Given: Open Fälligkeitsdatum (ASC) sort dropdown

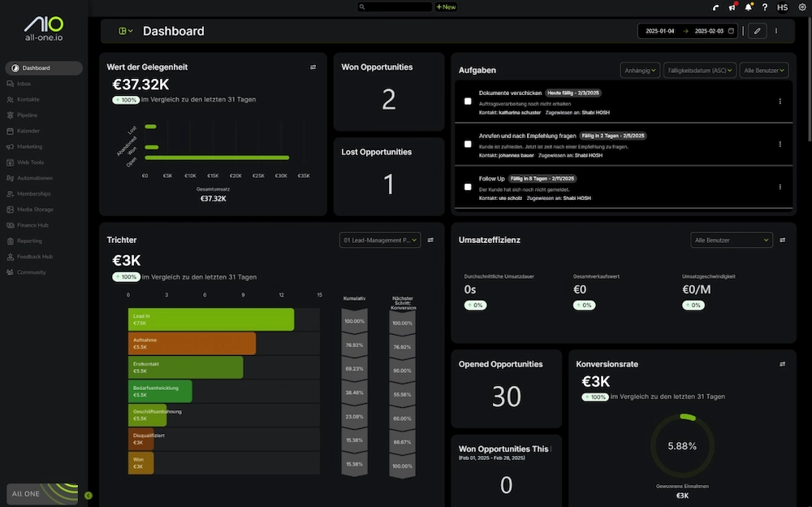Looking at the screenshot, I should pos(700,70).
